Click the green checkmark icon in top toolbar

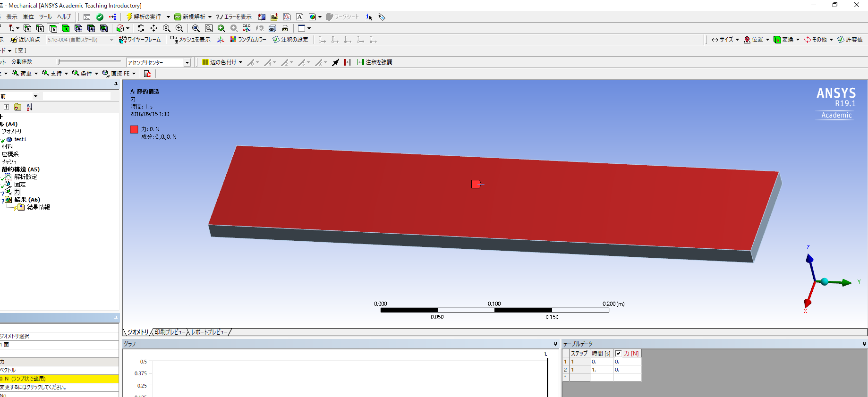[x=100, y=17]
